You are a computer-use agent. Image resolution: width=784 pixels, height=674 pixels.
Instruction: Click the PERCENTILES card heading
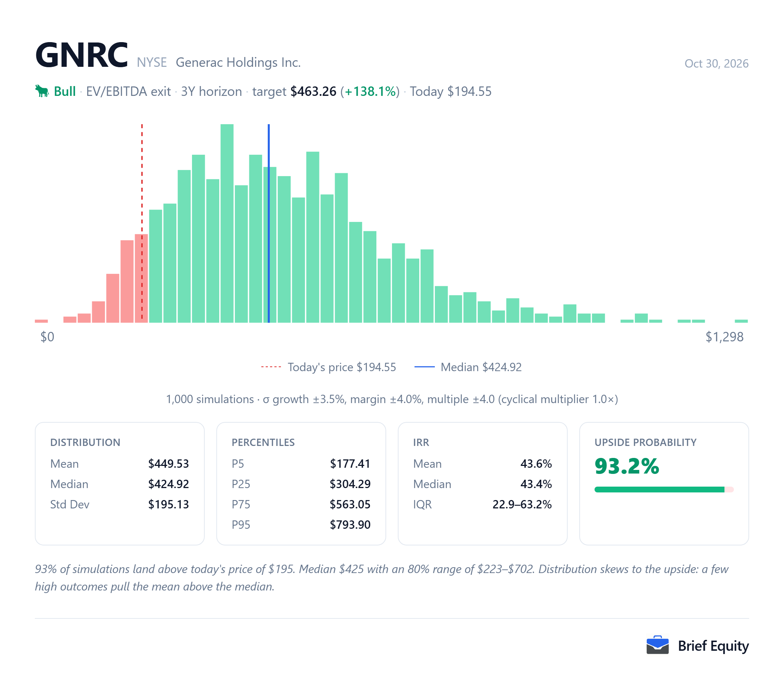[x=263, y=442]
